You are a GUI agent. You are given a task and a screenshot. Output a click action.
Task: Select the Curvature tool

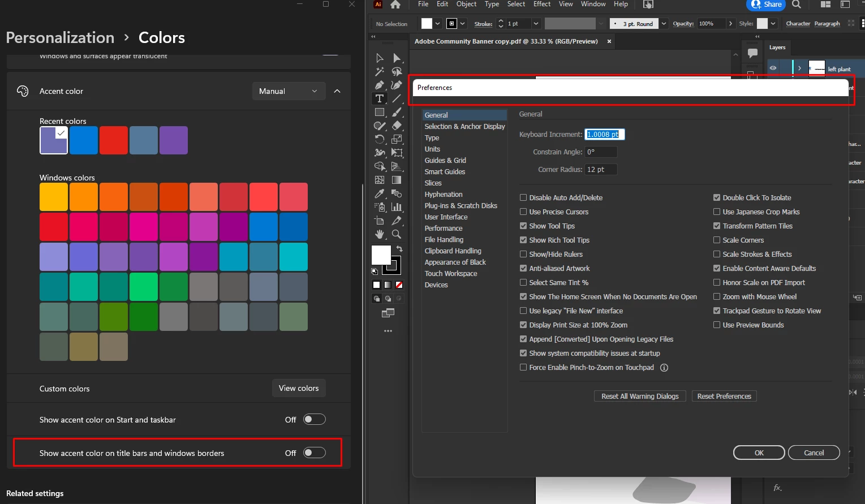(x=397, y=85)
